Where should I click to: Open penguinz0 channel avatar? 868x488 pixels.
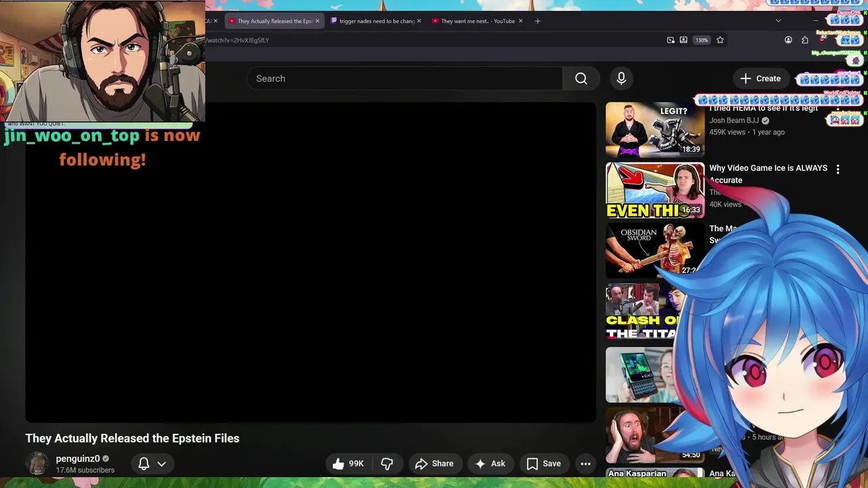37,464
